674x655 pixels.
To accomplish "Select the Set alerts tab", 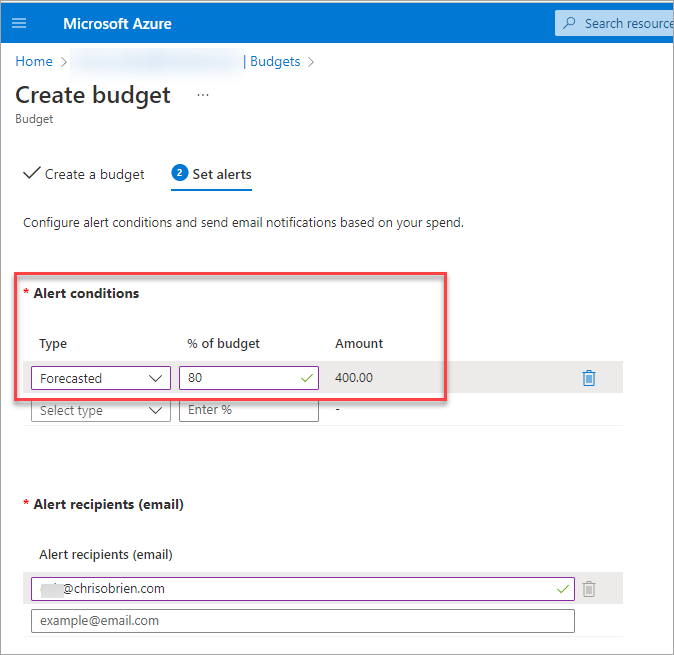I will click(222, 174).
